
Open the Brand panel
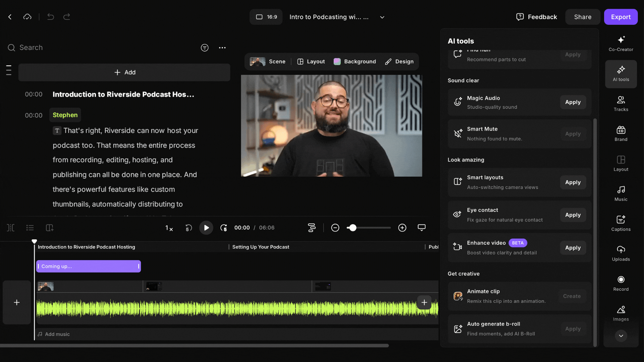click(621, 134)
